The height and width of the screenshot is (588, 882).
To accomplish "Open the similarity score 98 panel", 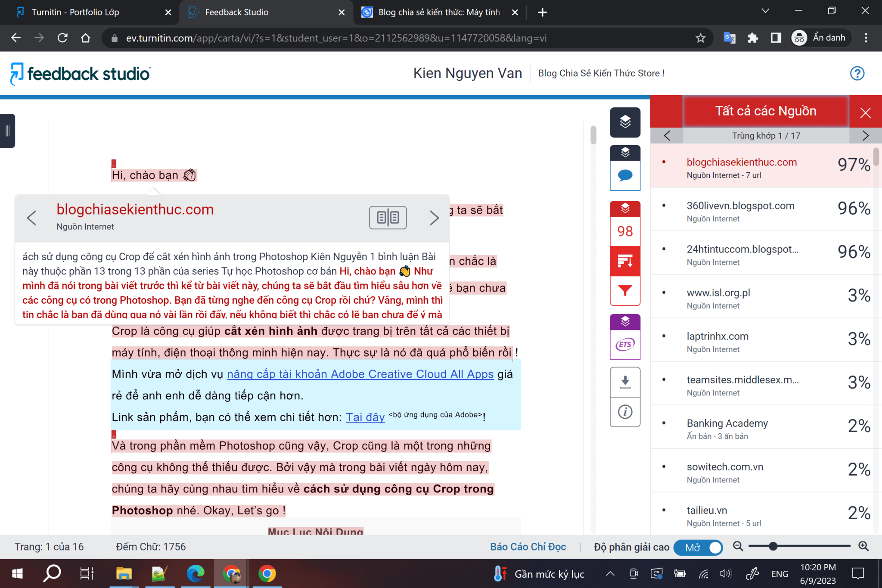I will pos(625,231).
